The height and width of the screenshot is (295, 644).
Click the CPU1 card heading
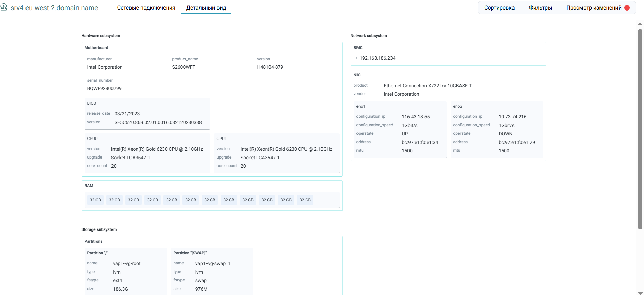click(222, 139)
